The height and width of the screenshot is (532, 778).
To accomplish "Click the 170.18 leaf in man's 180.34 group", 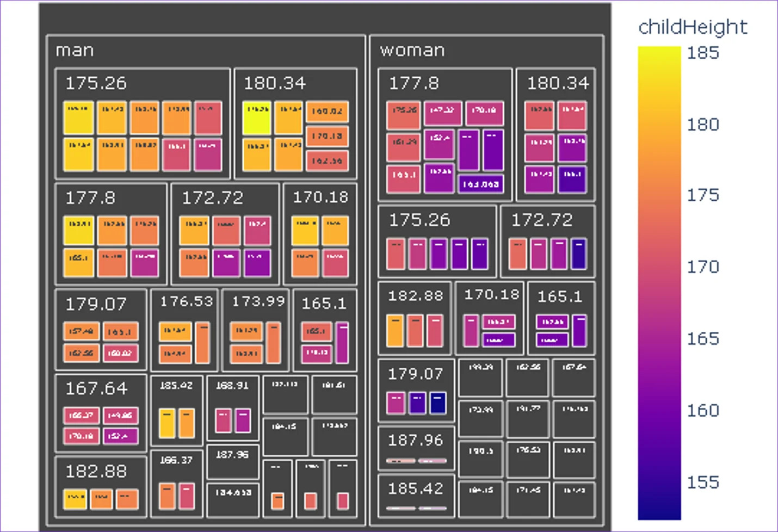I will click(x=327, y=137).
